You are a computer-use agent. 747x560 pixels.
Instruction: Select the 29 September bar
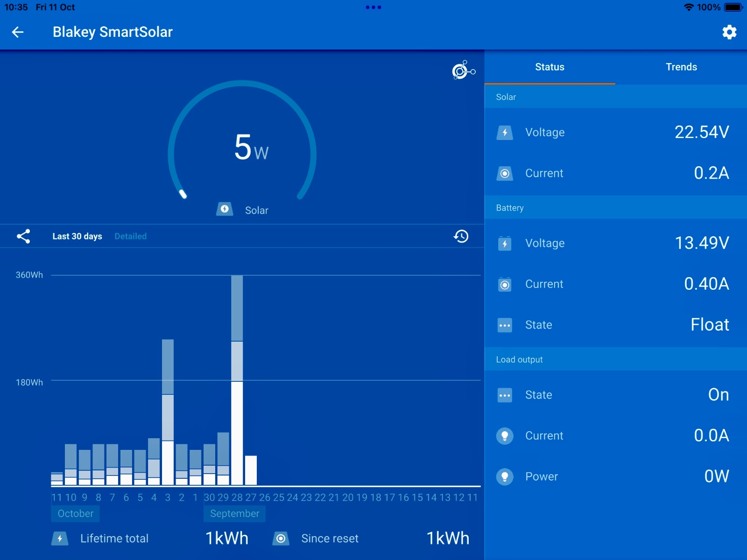pos(223,459)
